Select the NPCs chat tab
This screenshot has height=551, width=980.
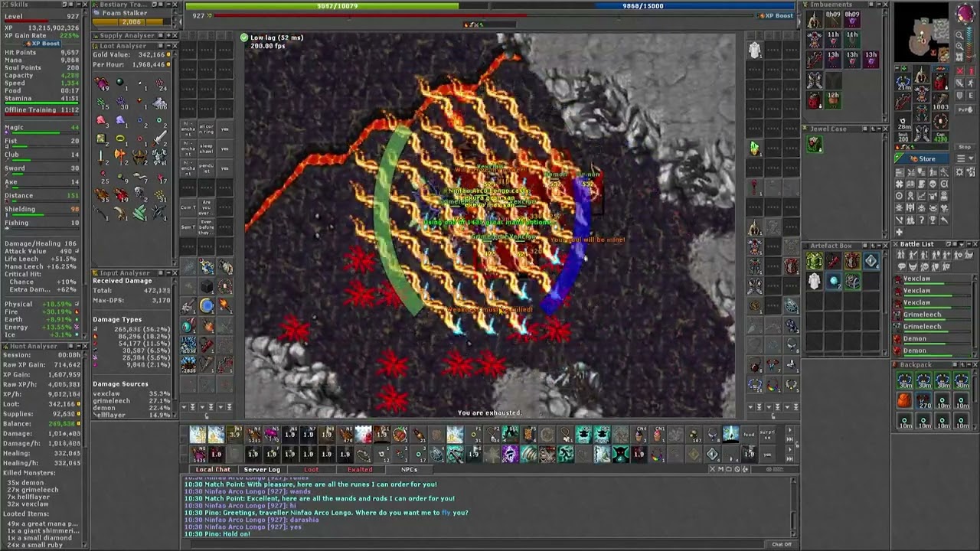tap(410, 469)
